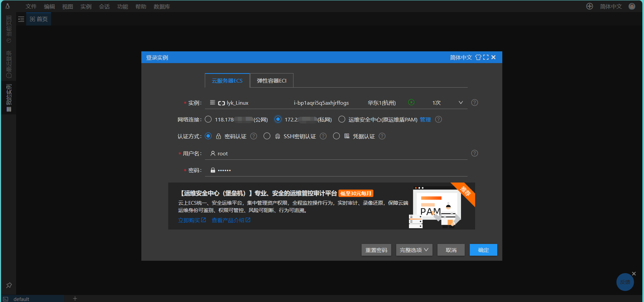The image size is (644, 302).
Task: Open the 编辑 menu
Action: click(x=49, y=6)
